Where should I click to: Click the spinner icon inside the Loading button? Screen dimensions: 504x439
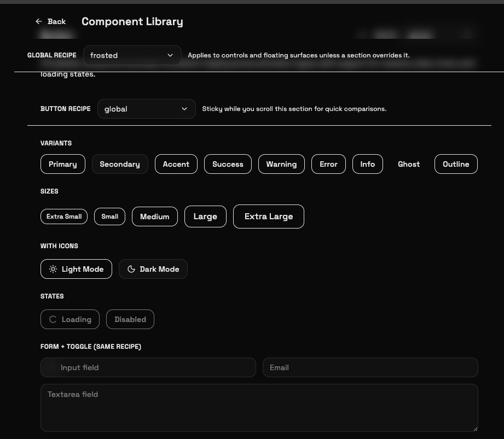coord(53,319)
